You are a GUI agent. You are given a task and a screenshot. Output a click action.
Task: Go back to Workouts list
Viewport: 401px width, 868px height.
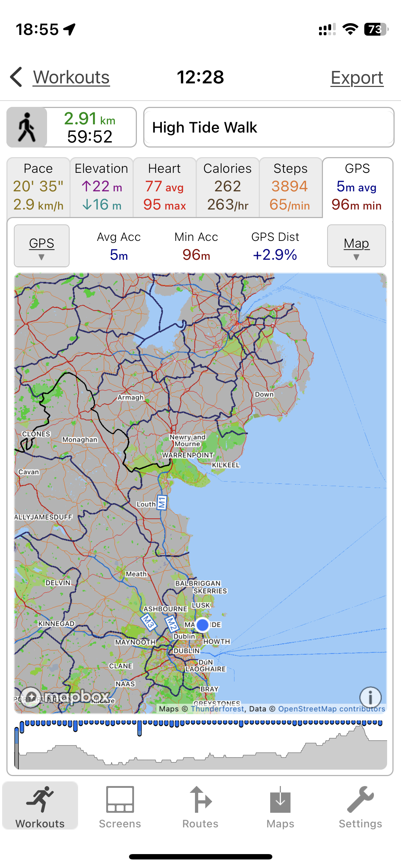pyautogui.click(x=71, y=77)
